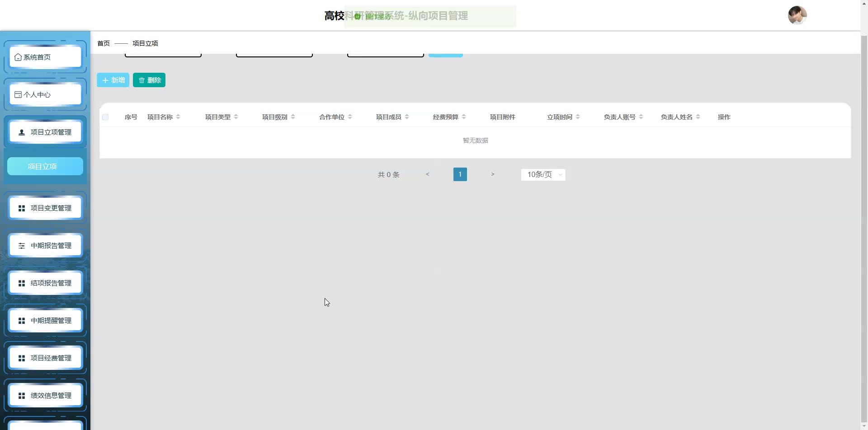Click the person icon of 项目立项管理
The image size is (868, 430).
pos(21,132)
